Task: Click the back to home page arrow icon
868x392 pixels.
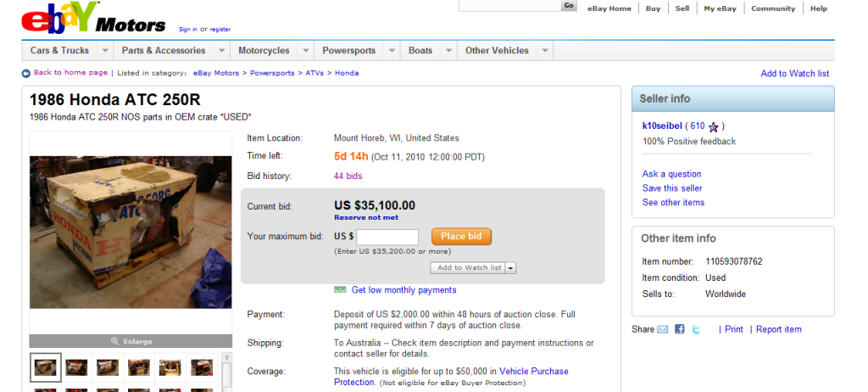Action: [26, 73]
